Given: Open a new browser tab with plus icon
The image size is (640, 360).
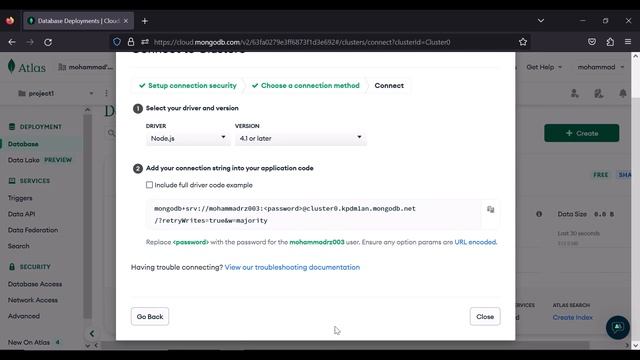Looking at the screenshot, I should [x=145, y=21].
